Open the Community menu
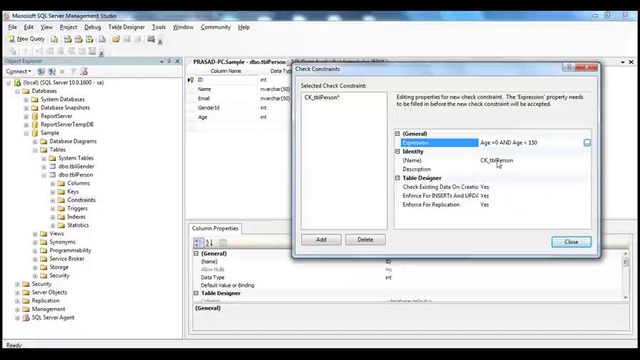The image size is (640, 360). (216, 27)
